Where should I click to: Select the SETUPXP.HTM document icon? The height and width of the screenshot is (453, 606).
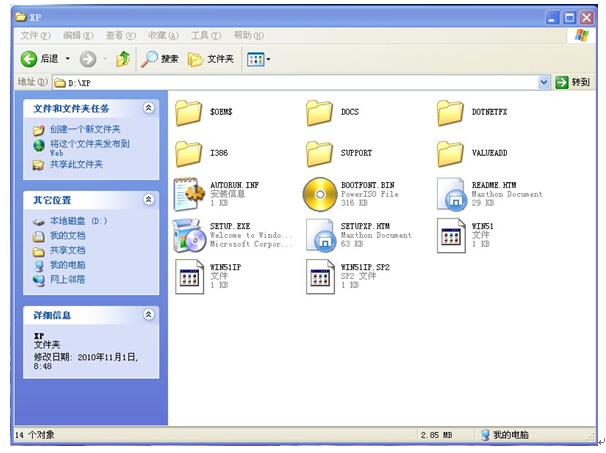320,235
